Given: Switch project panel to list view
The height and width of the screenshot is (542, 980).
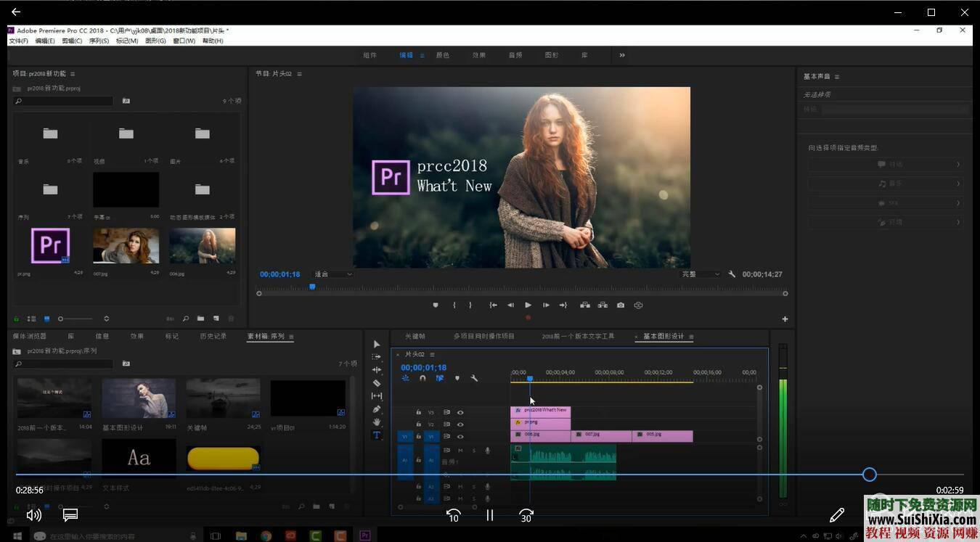Looking at the screenshot, I should pyautogui.click(x=31, y=319).
